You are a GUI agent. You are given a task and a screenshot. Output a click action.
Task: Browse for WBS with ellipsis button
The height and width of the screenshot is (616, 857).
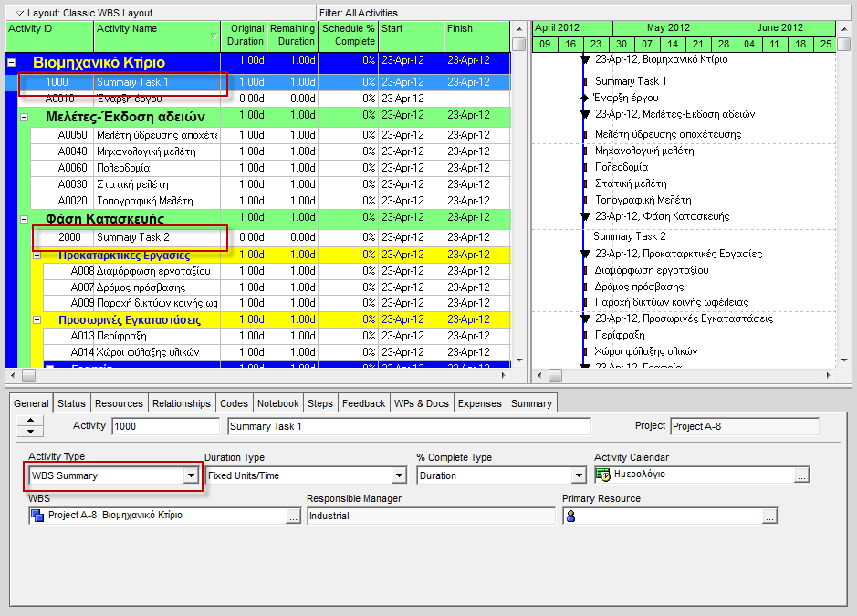coord(293,516)
